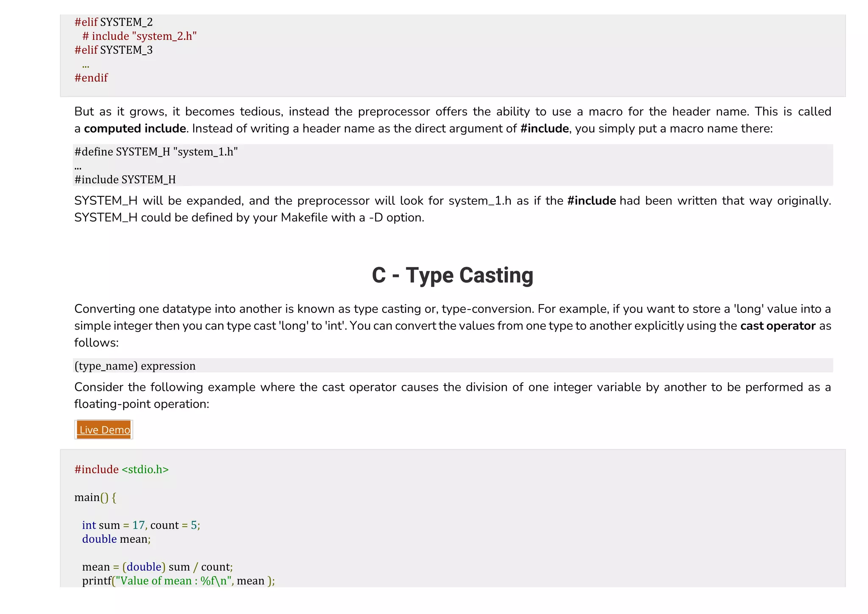Click the 'floating-point operation:' text
Viewport: 868px width, 614px height.
(x=142, y=404)
